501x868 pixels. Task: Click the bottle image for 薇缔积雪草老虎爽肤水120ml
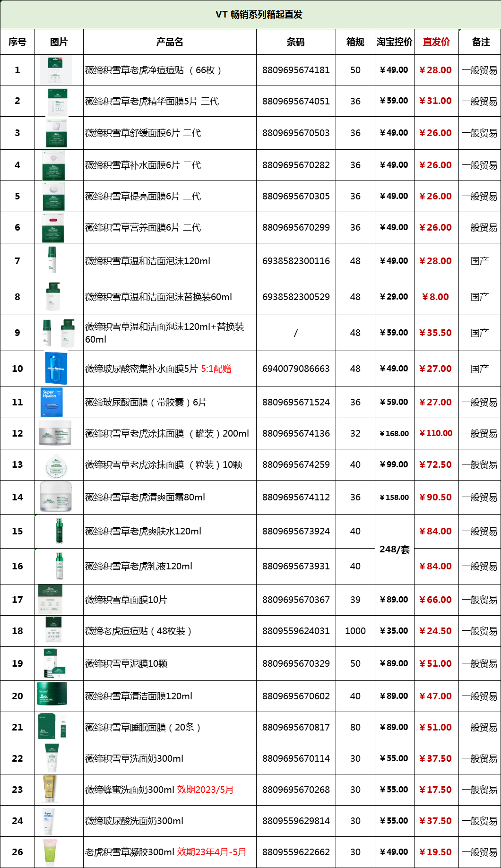click(x=59, y=531)
